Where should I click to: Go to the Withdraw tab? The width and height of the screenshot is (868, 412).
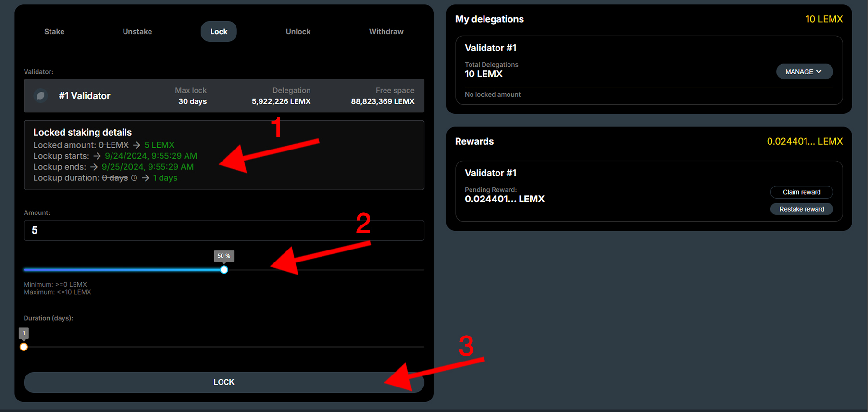point(386,32)
